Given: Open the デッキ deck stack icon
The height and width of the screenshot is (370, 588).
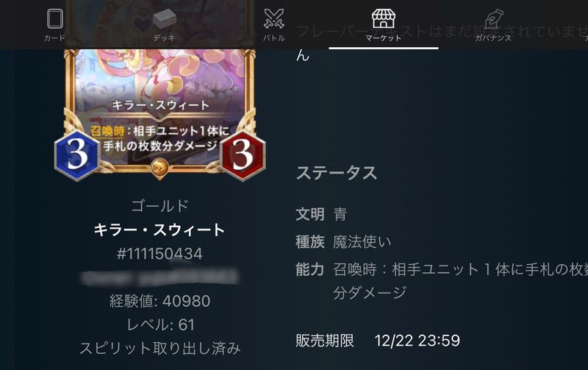Looking at the screenshot, I should click(164, 19).
